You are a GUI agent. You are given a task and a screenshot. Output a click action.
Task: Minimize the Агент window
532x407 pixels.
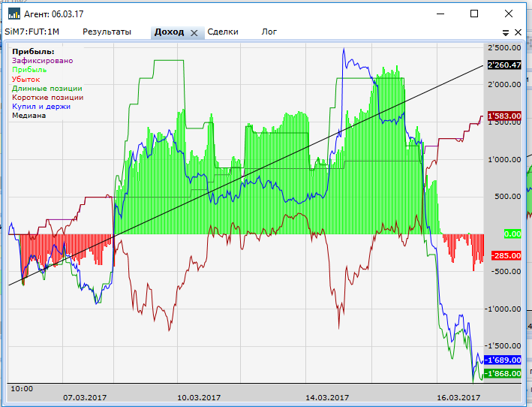tap(440, 14)
